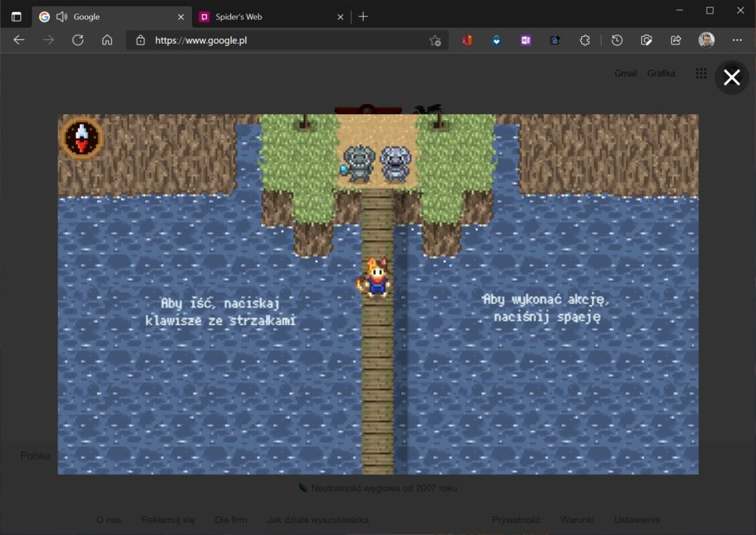
Task: View site security information lock icon
Action: (x=141, y=41)
